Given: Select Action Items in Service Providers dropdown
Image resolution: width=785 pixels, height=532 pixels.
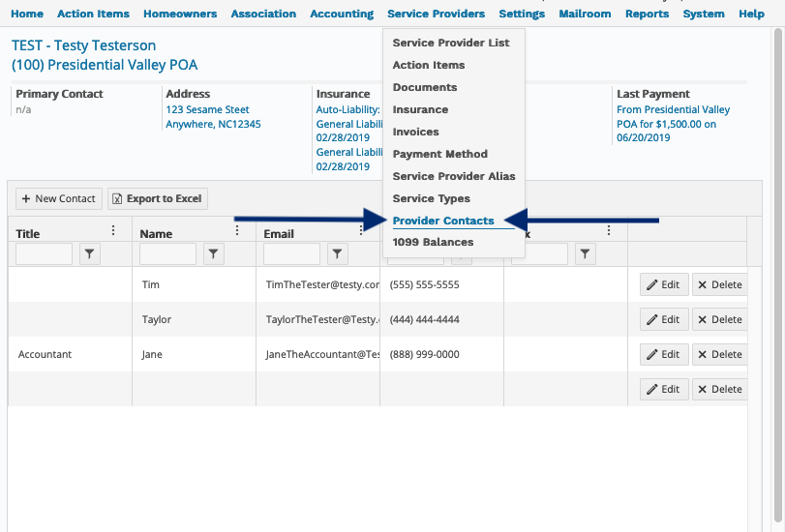Looking at the screenshot, I should 429,65.
